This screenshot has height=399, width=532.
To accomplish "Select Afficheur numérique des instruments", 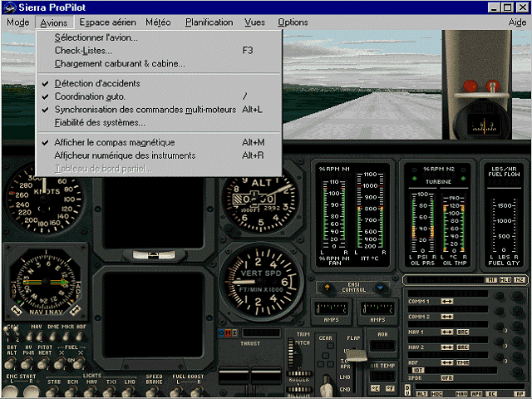I will pyautogui.click(x=159, y=155).
